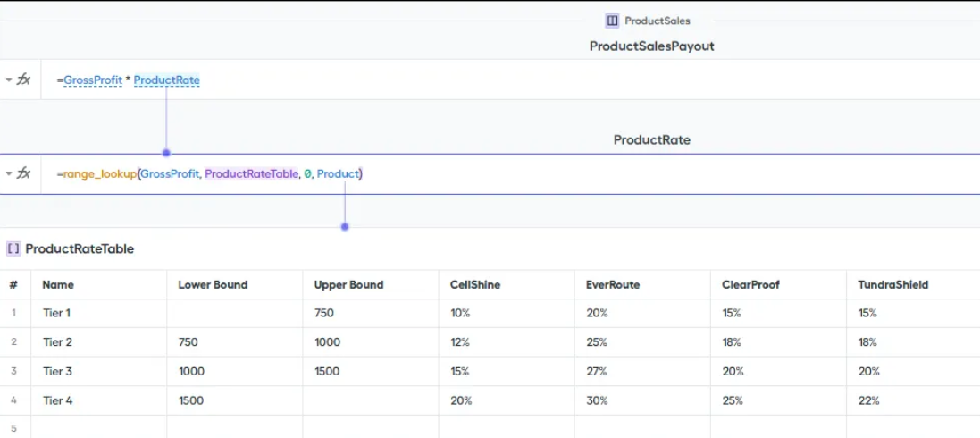Click GrossProfit argument in range_lookup formula

(170, 174)
